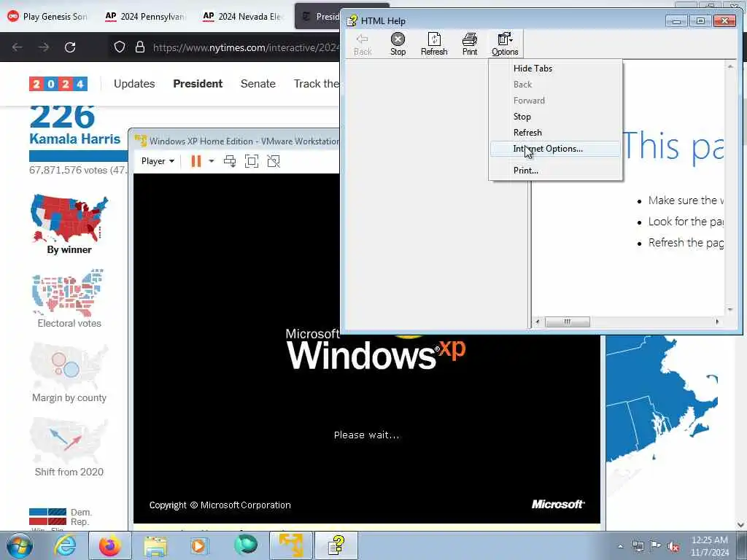The width and height of the screenshot is (747, 560).
Task: Click the Firefox page scroll down arrow
Action: pyautogui.click(x=741, y=525)
